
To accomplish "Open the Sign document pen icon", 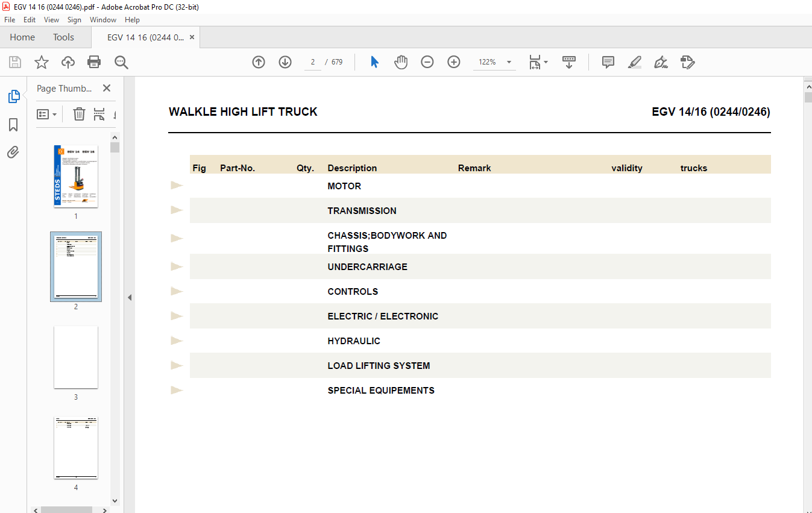I will click(661, 62).
